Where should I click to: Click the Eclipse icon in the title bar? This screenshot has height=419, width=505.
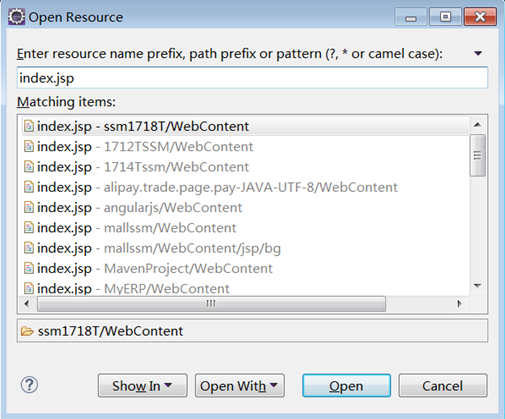coord(16,17)
